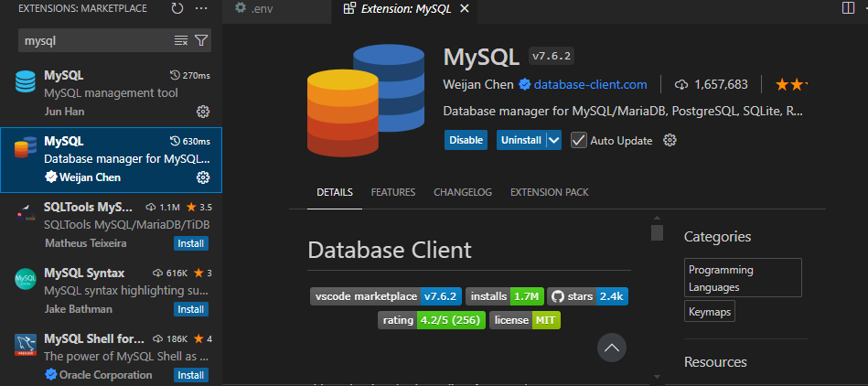Image resolution: width=868 pixels, height=386 pixels.
Task: Install MySQL Shell by Oracle Corporation
Action: 191,375
